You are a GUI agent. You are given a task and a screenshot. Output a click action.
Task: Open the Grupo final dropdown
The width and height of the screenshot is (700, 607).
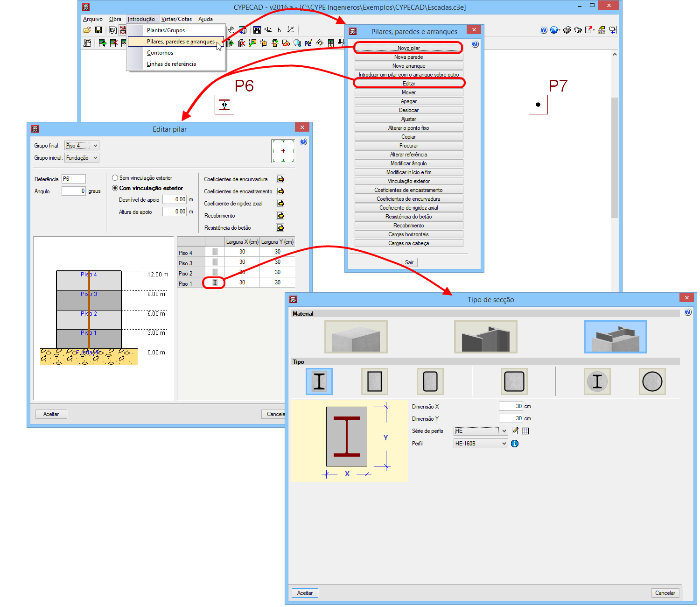[x=82, y=146]
